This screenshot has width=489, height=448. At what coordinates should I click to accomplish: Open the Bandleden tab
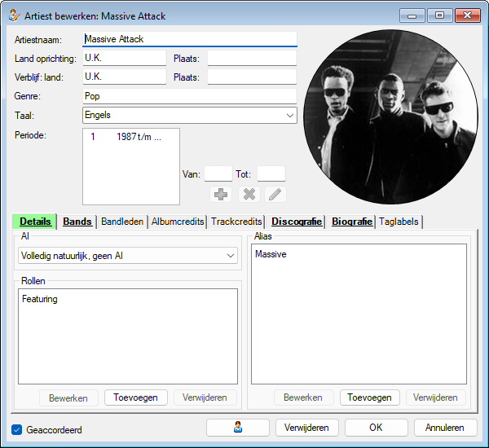tap(122, 222)
